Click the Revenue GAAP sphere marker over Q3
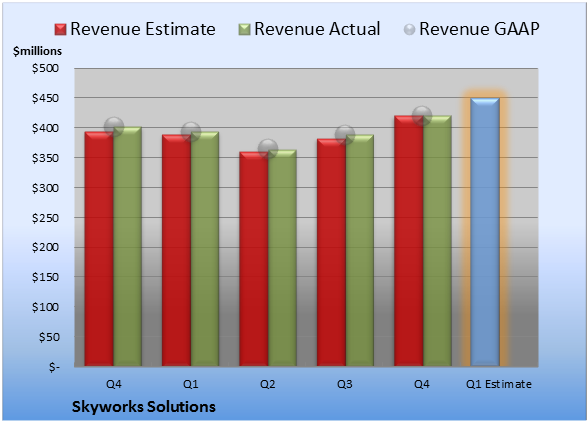588x422 pixels. (x=345, y=134)
